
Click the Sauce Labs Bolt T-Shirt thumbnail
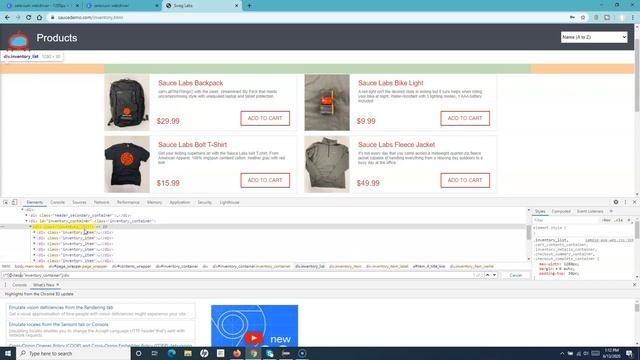coord(127,164)
